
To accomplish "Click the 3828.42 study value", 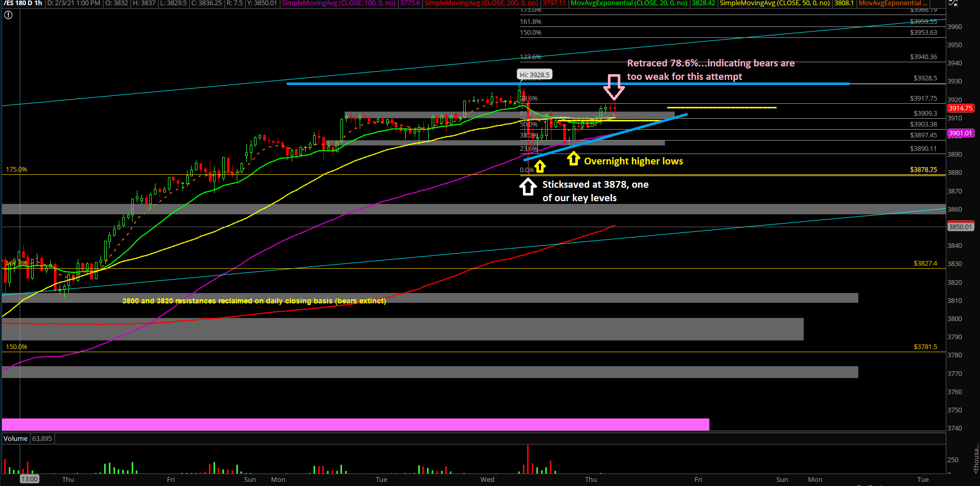I will [x=703, y=3].
